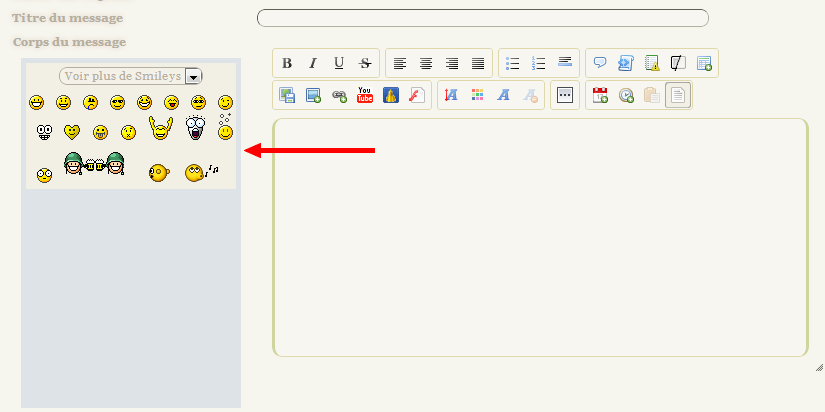Open the more options ellipsis button
825x412 pixels.
tap(565, 95)
